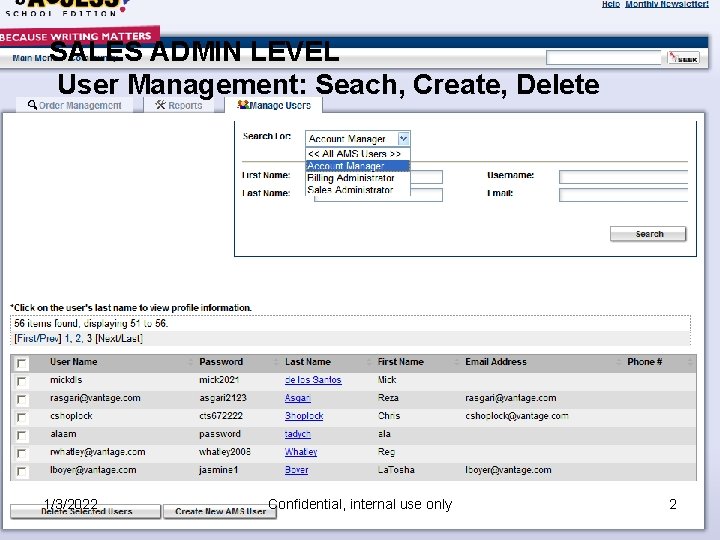Click the mick2021 password cell
Viewport: 720px width, 540px height.
219,380
